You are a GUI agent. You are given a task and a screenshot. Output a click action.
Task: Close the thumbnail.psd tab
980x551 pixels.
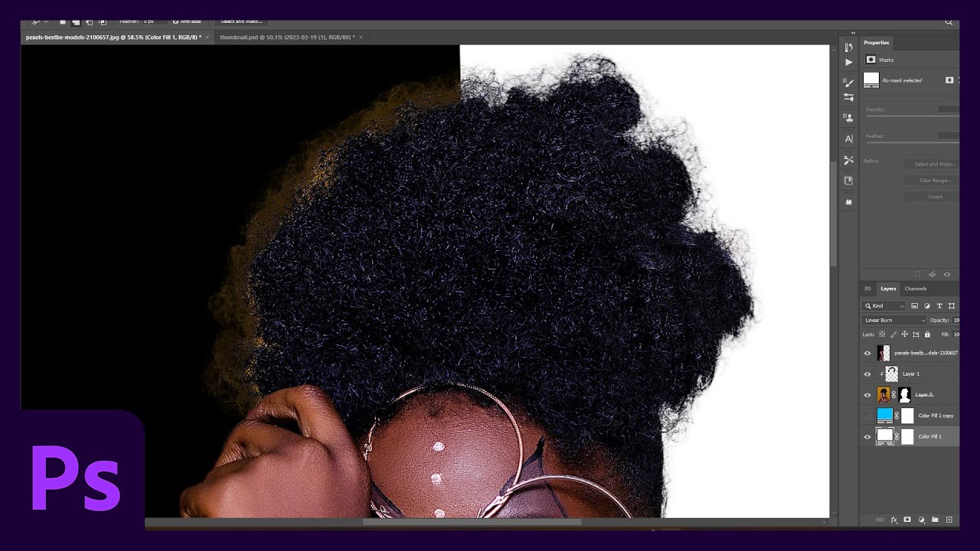[x=361, y=37]
